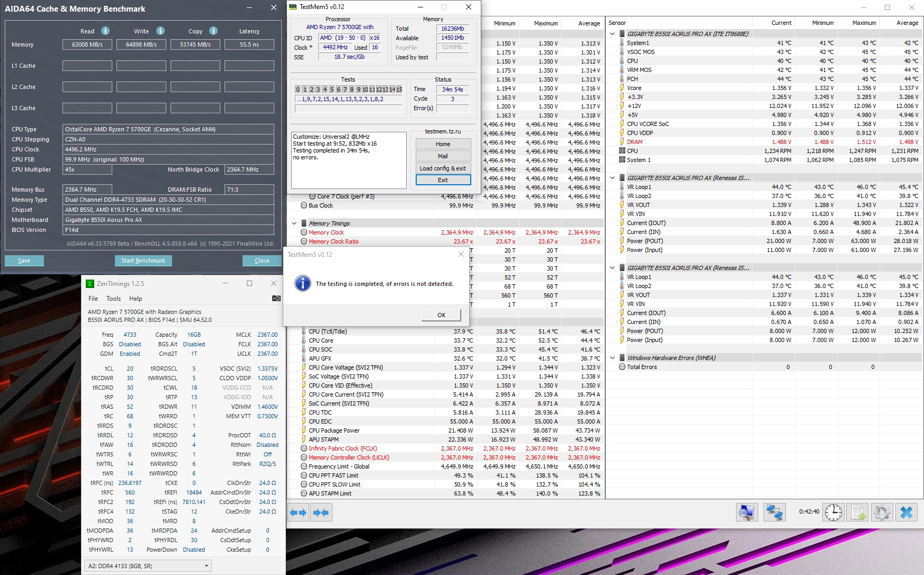Click TestMem5 testmem.tz.ru link text
Viewport: 924px width, 575px height.
coord(443,131)
